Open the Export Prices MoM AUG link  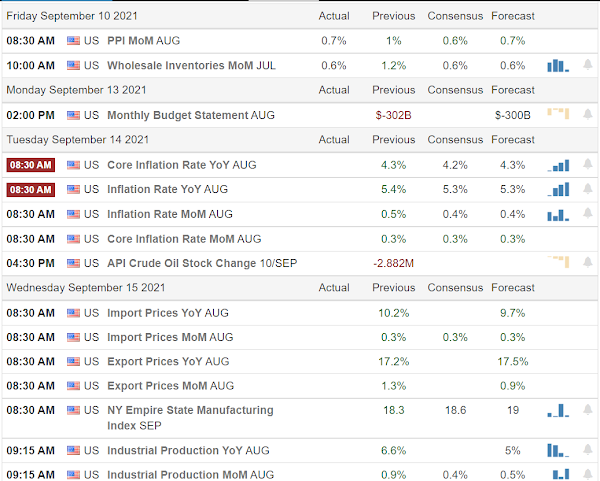(x=170, y=386)
